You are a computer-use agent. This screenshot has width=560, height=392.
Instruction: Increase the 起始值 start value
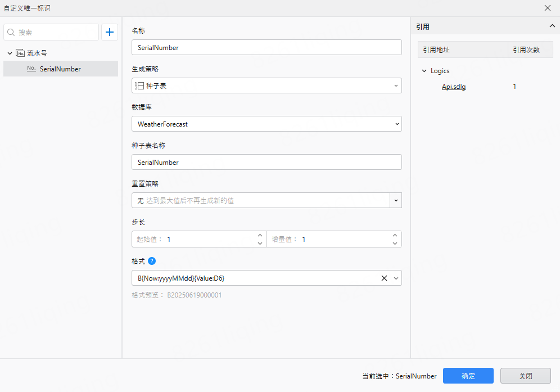(260, 236)
